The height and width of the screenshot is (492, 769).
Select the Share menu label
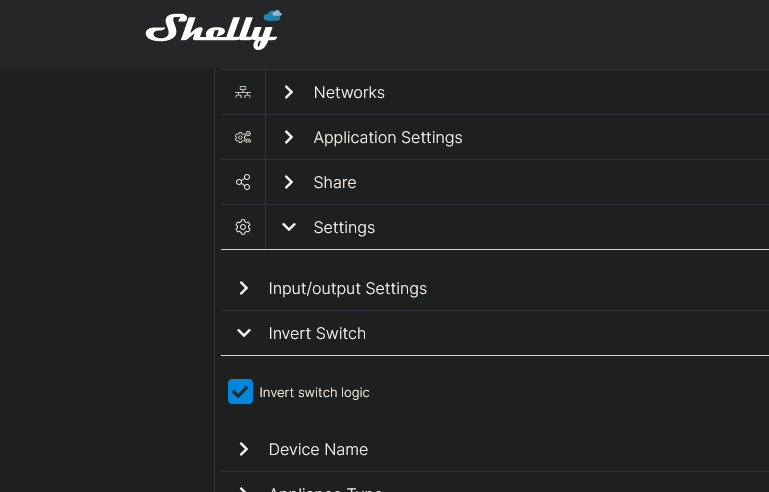coord(335,182)
